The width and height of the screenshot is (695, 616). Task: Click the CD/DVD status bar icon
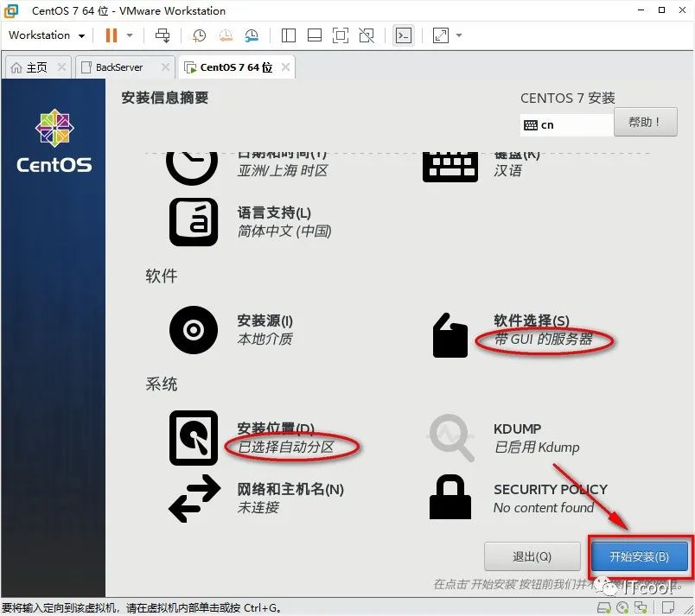tap(622, 607)
